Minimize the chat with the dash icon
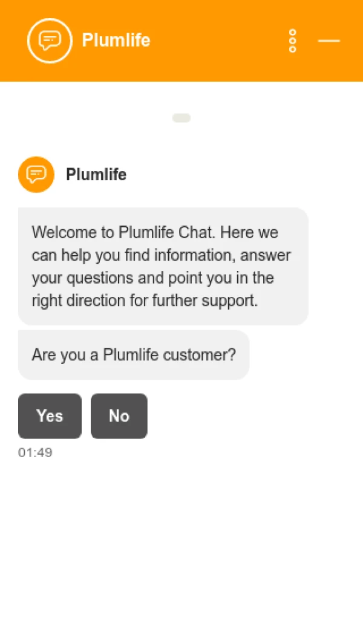Screen dimensions: 363x644 329,41
